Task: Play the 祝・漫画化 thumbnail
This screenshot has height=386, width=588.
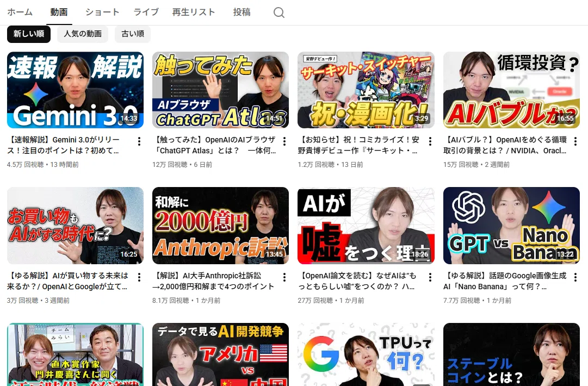Action: [366, 90]
